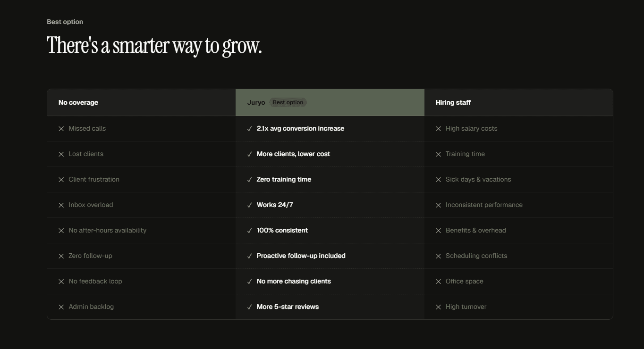Click the Inbox overload text
The image size is (644, 349).
pyautogui.click(x=91, y=205)
